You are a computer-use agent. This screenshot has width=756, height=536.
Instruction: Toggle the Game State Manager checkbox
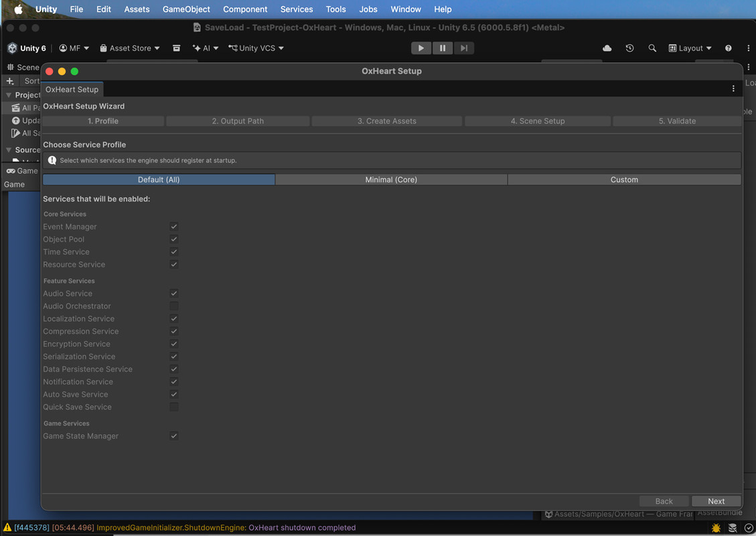coord(174,435)
